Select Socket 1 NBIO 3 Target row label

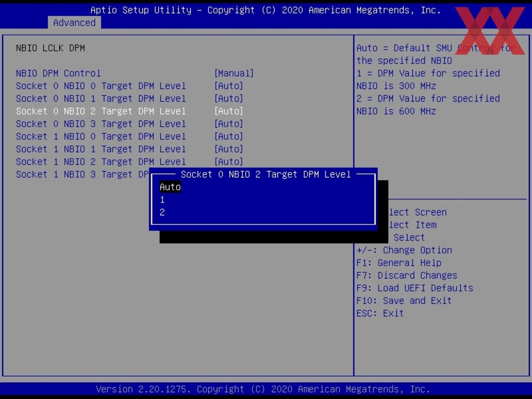pyautogui.click(x=82, y=174)
